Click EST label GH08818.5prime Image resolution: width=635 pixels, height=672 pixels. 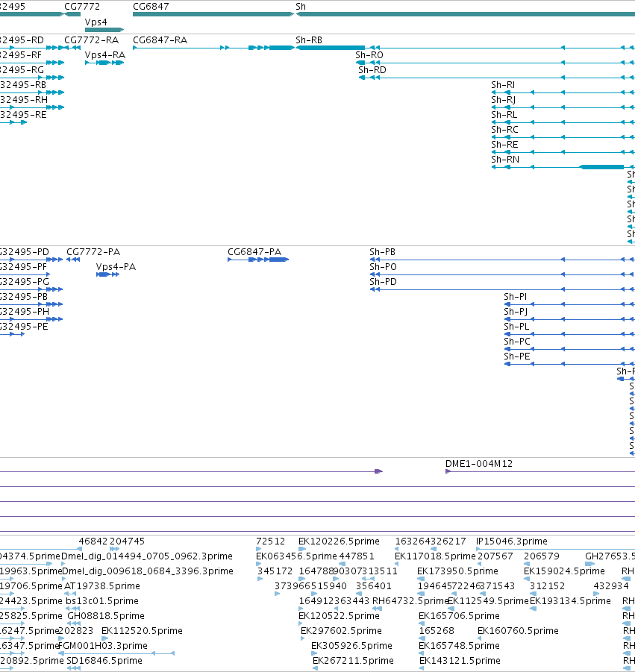[106, 616]
